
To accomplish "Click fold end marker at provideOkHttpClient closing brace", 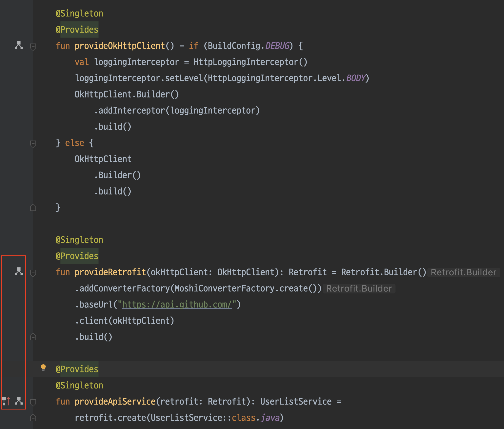I will click(x=33, y=208).
